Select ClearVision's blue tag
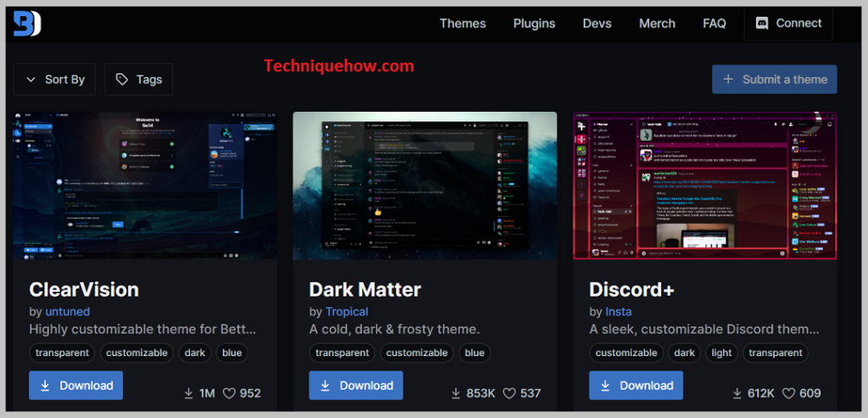 pos(232,353)
